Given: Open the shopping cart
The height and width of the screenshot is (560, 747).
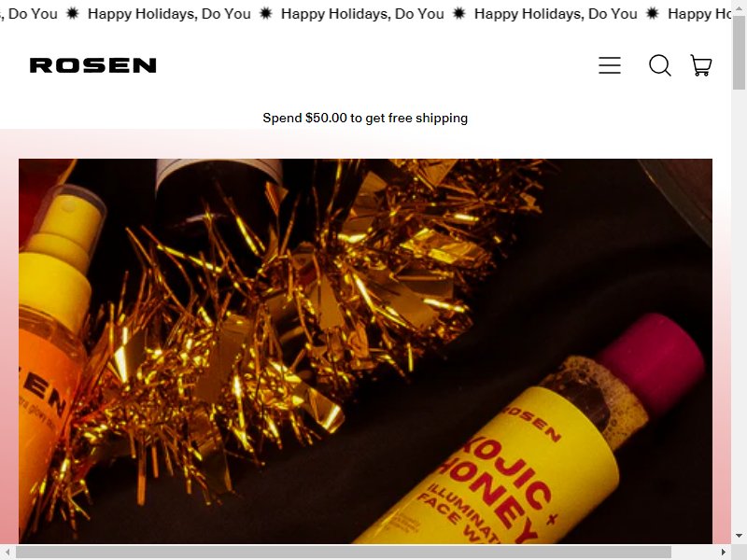Looking at the screenshot, I should [701, 65].
